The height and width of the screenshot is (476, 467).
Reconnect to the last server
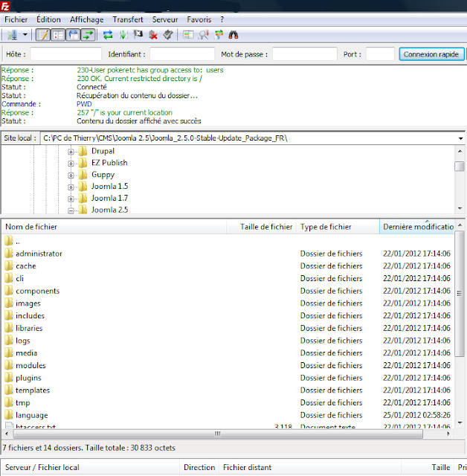point(168,35)
